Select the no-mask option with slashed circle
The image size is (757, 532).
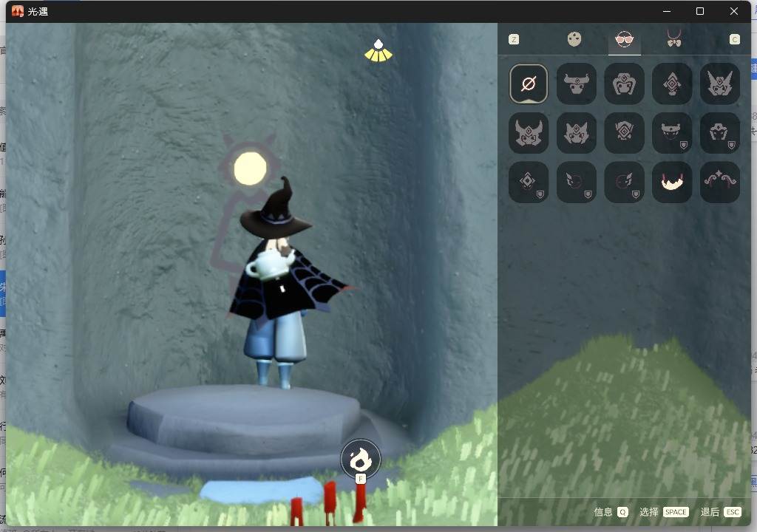click(528, 83)
